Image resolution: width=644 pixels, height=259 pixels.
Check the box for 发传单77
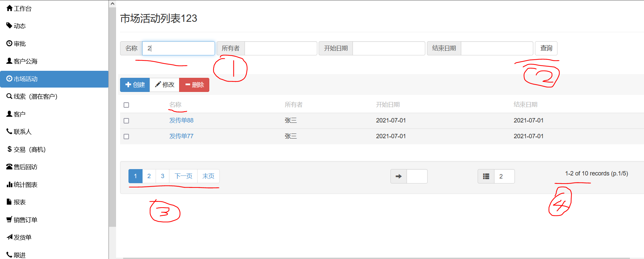point(126,137)
